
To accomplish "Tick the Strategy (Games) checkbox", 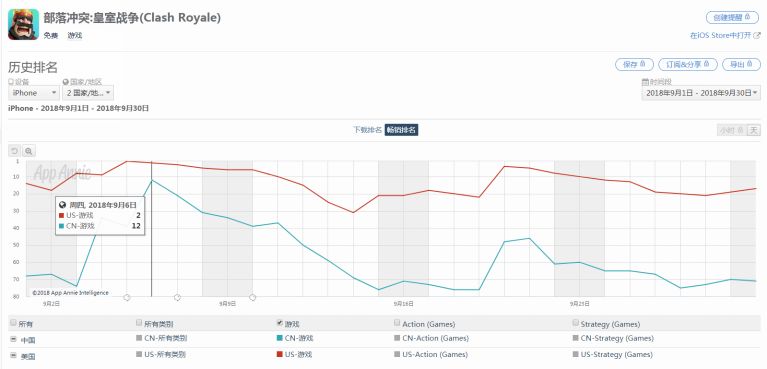I will 576,323.
